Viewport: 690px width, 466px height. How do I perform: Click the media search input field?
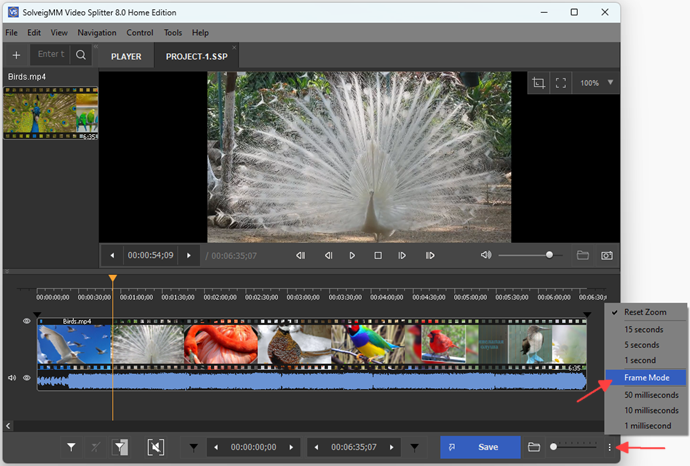(x=50, y=55)
